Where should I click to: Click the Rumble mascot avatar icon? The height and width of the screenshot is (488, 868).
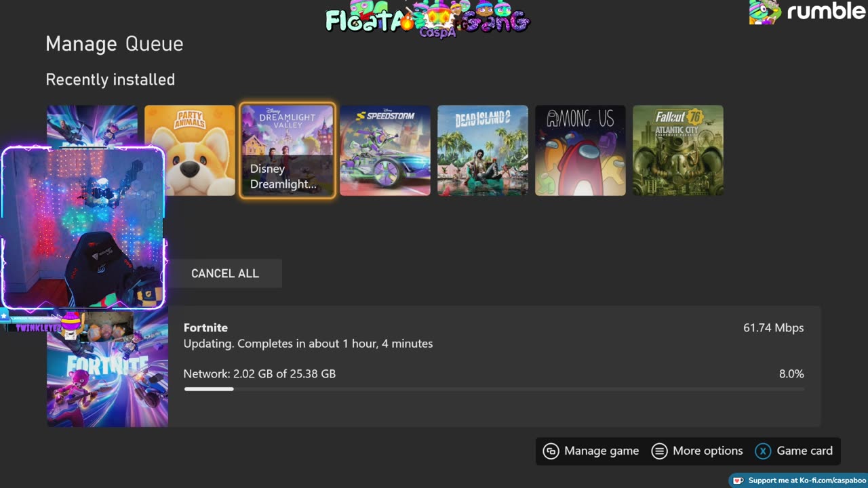coord(765,12)
